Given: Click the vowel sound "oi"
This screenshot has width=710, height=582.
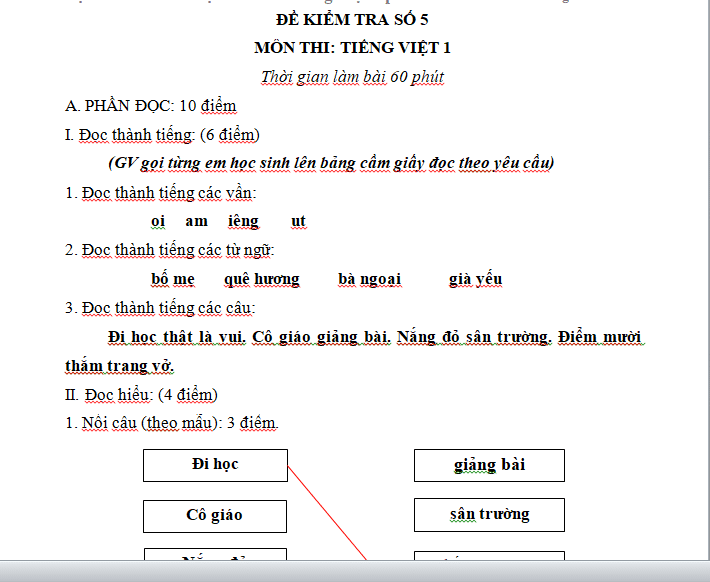Looking at the screenshot, I should pos(157,221).
